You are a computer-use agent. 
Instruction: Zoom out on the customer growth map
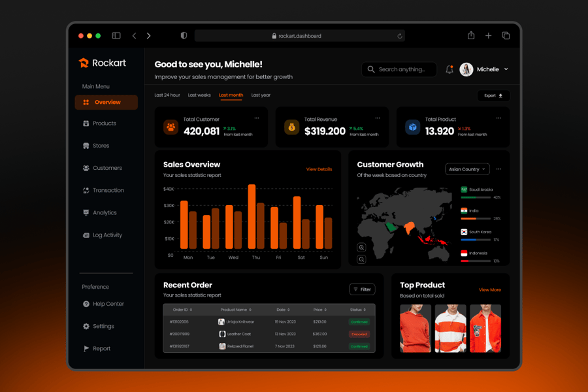pos(361,259)
